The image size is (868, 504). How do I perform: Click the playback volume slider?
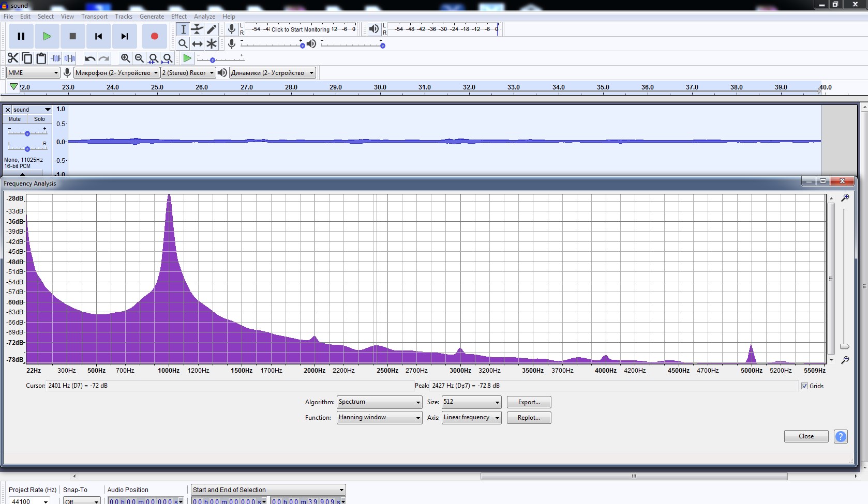[352, 45]
